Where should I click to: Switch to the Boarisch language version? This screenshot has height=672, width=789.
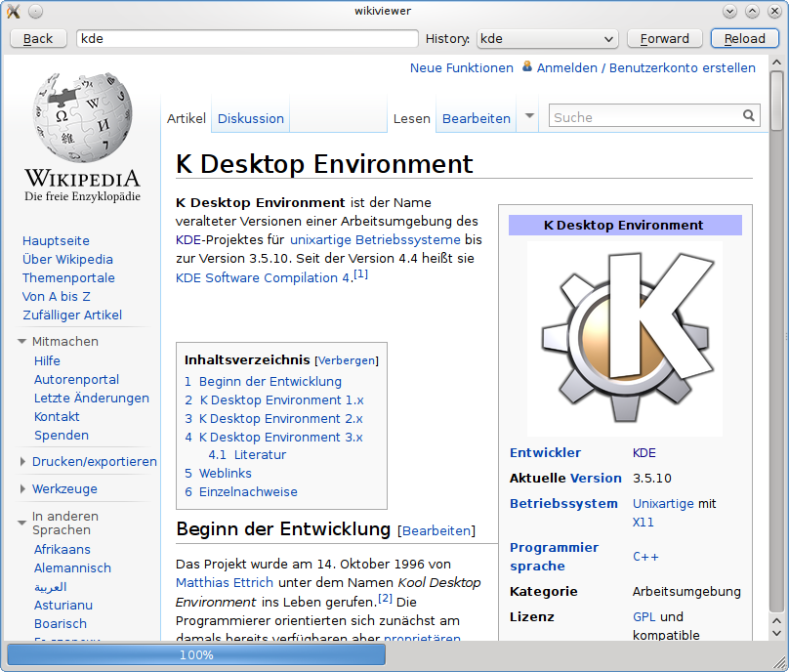tap(61, 624)
